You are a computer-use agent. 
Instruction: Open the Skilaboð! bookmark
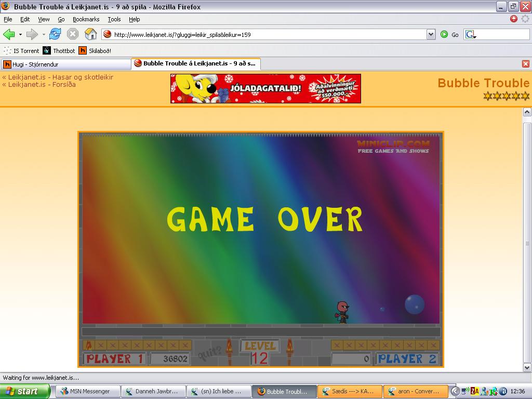[x=95, y=51]
